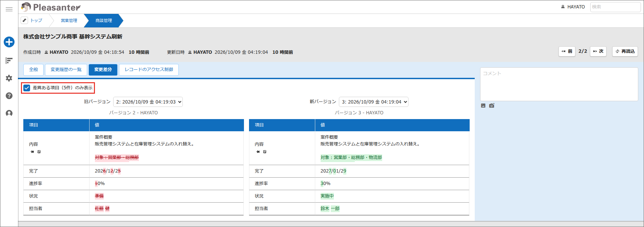This screenshot has width=644, height=227.
Task: Click the 再読込 reload button
Action: 625,51
